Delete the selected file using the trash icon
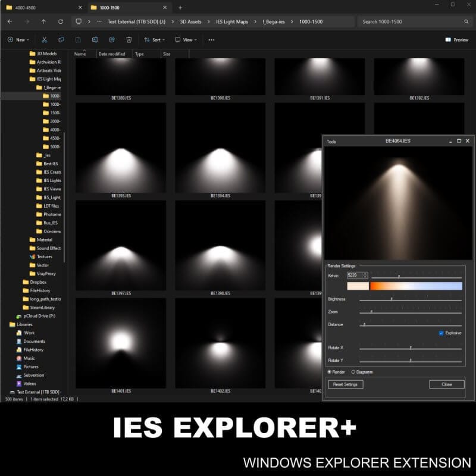476x476 pixels. pyautogui.click(x=129, y=40)
